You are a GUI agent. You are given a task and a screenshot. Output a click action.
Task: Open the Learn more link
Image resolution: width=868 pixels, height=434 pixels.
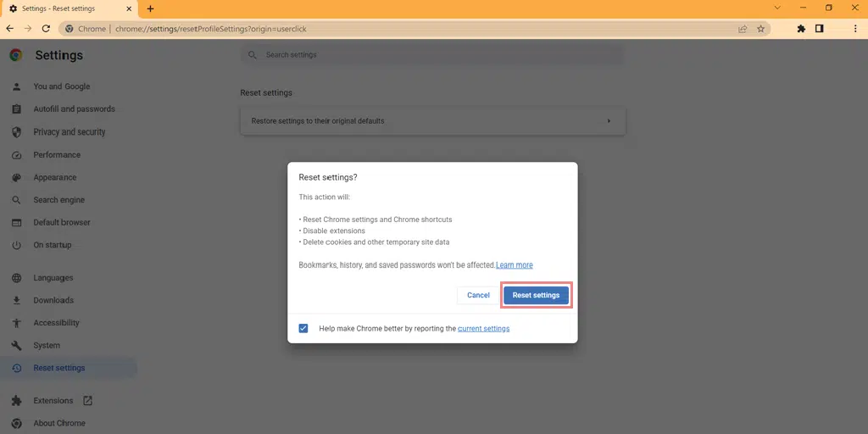(x=515, y=265)
